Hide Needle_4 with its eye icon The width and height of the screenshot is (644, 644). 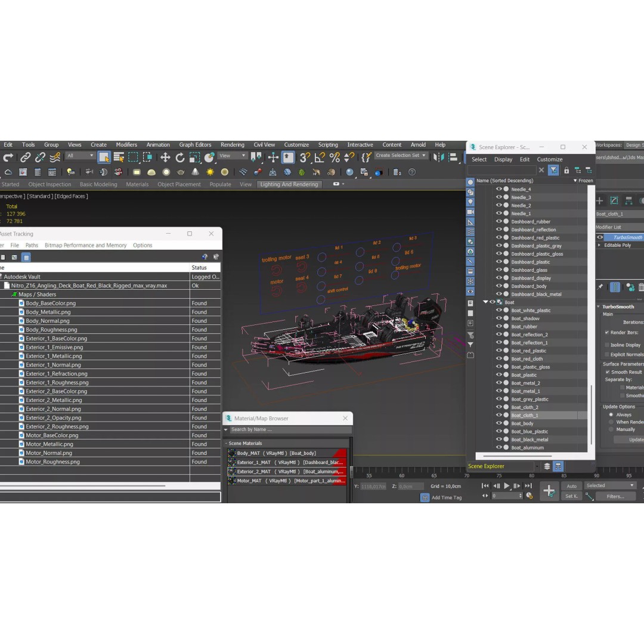[499, 189]
